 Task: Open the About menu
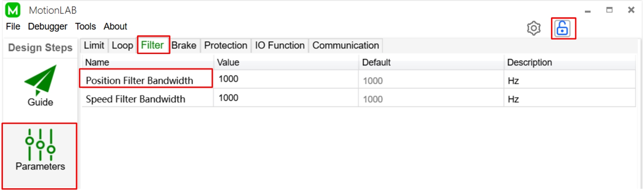[x=115, y=26]
